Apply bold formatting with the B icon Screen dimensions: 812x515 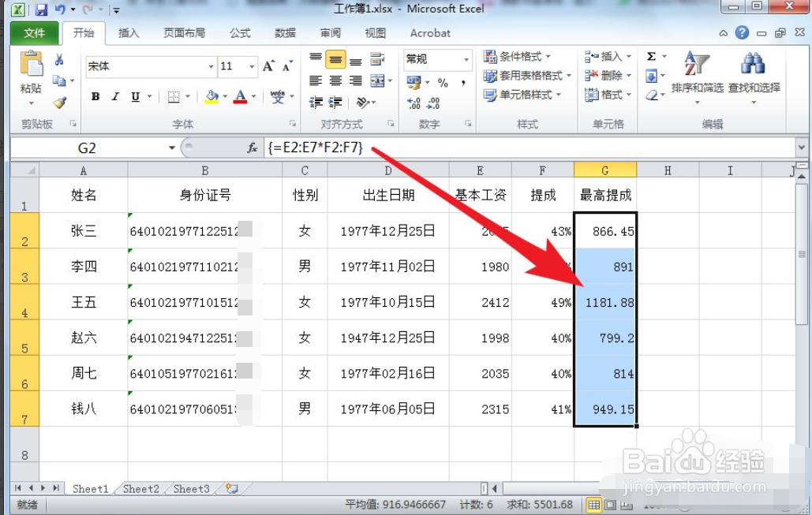95,96
